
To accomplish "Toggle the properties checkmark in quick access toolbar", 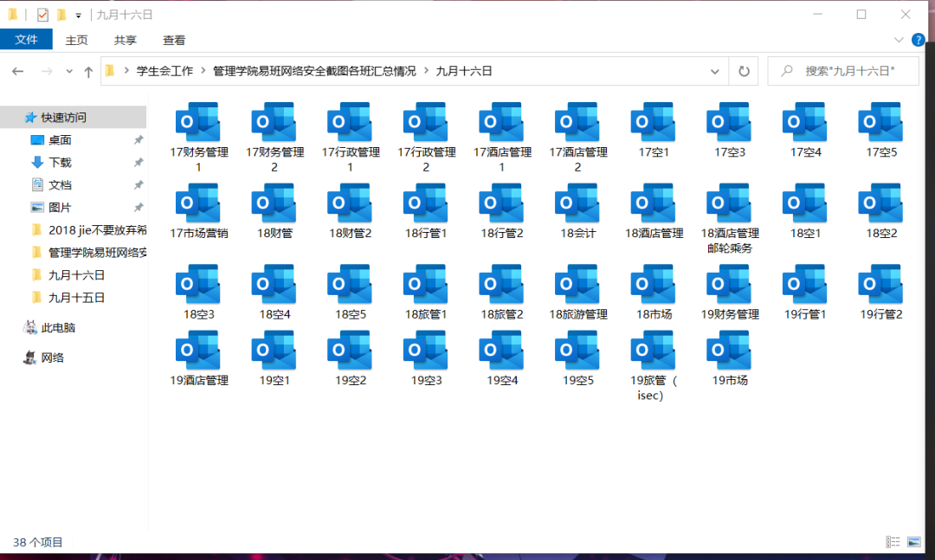I will (x=42, y=15).
